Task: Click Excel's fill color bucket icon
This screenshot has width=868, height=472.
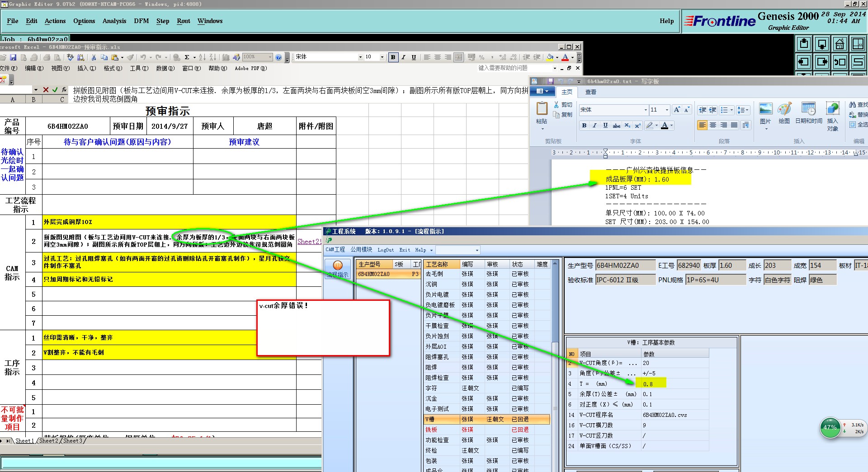Action: point(550,57)
